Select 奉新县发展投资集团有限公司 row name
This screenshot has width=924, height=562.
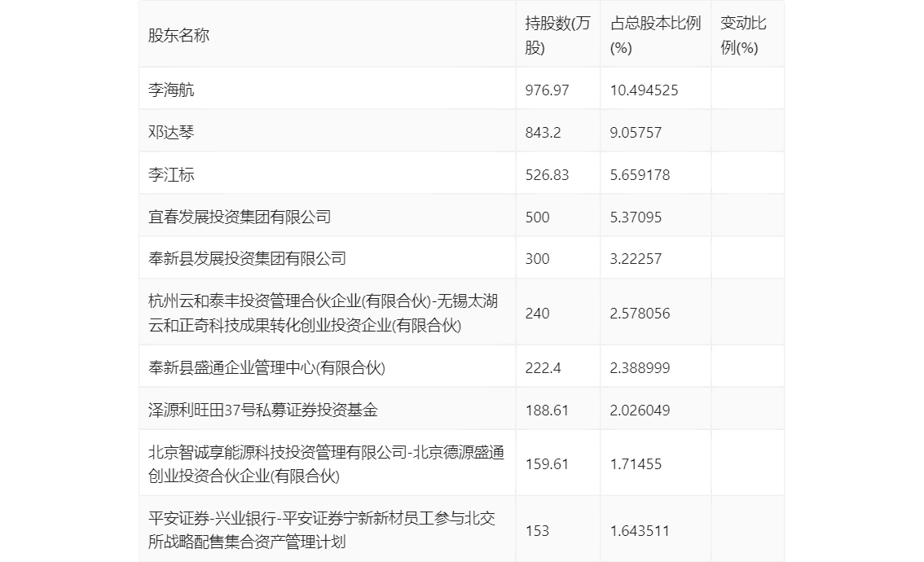tap(247, 259)
